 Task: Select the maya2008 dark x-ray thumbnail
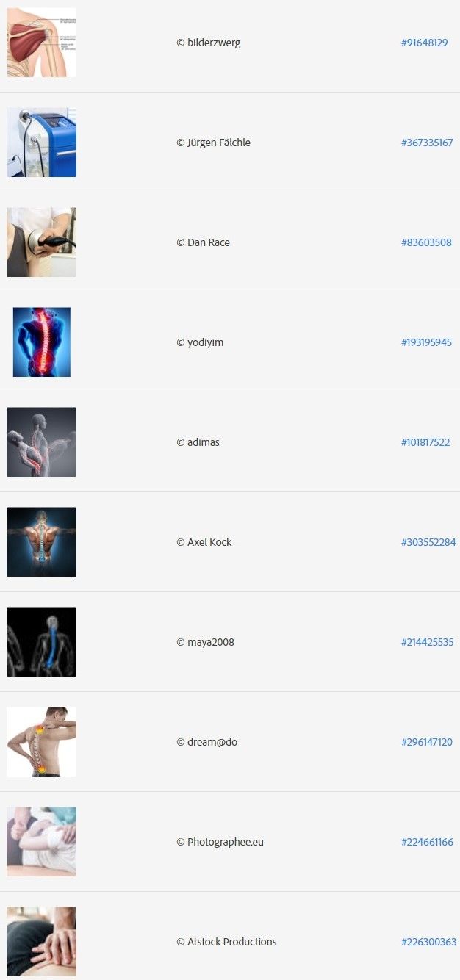tap(41, 642)
